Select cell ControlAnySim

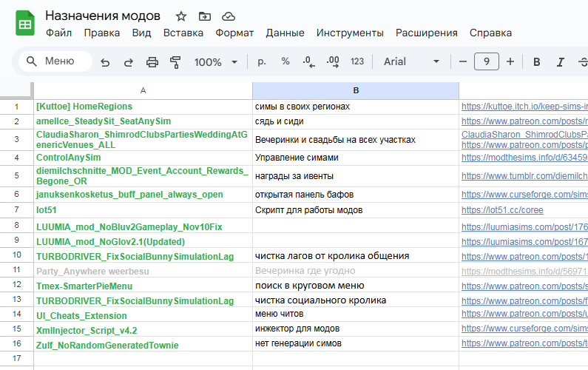tap(143, 158)
